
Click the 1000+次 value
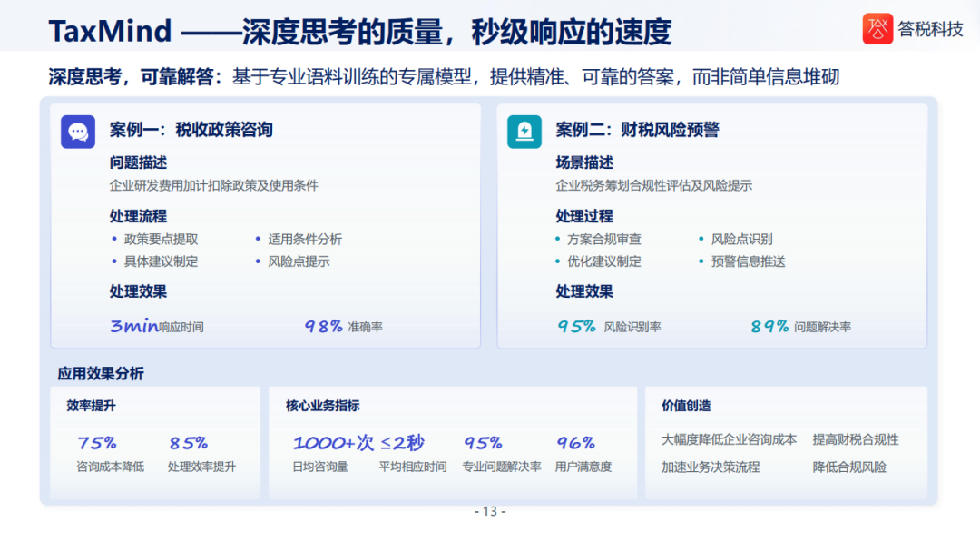point(334,443)
